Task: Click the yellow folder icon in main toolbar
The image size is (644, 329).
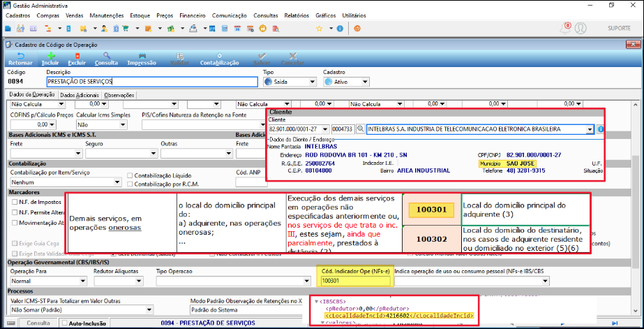Action: coord(83,29)
